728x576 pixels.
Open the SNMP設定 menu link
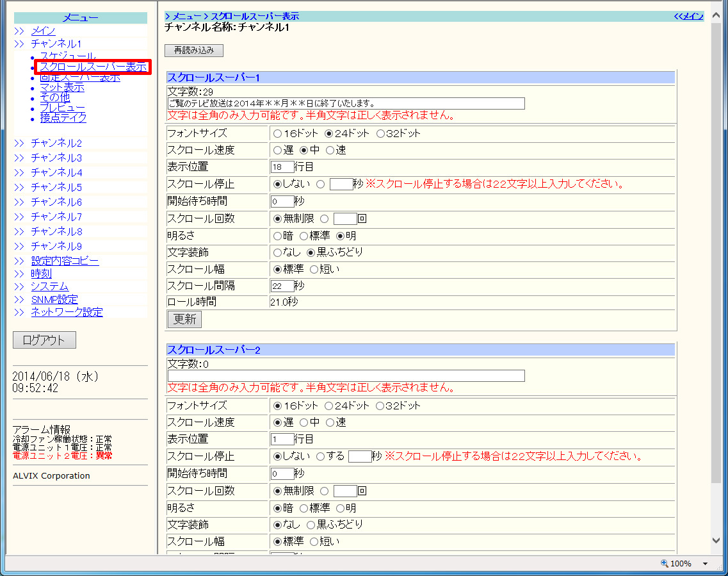54,300
